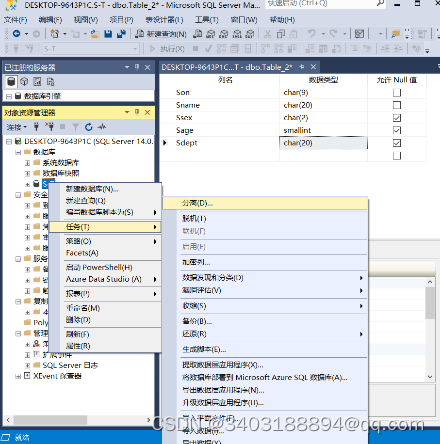Choose Facets(A) from context menu

click(x=105, y=253)
